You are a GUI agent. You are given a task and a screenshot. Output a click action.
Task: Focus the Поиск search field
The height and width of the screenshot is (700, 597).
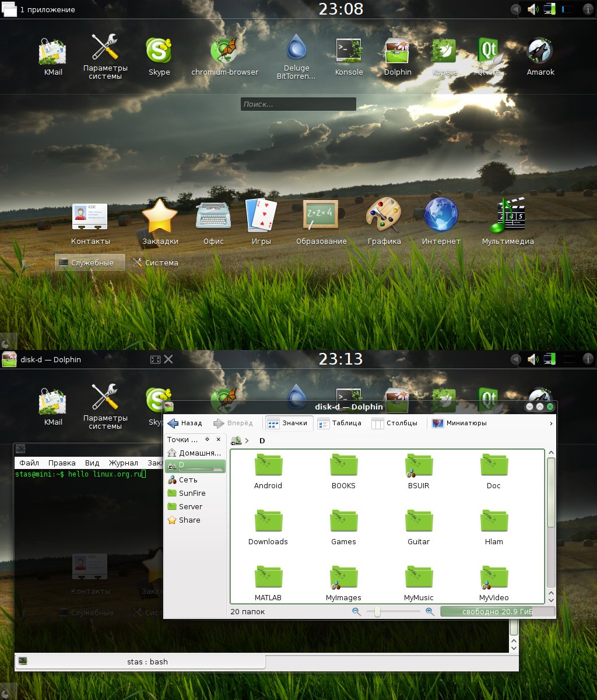coord(298,104)
